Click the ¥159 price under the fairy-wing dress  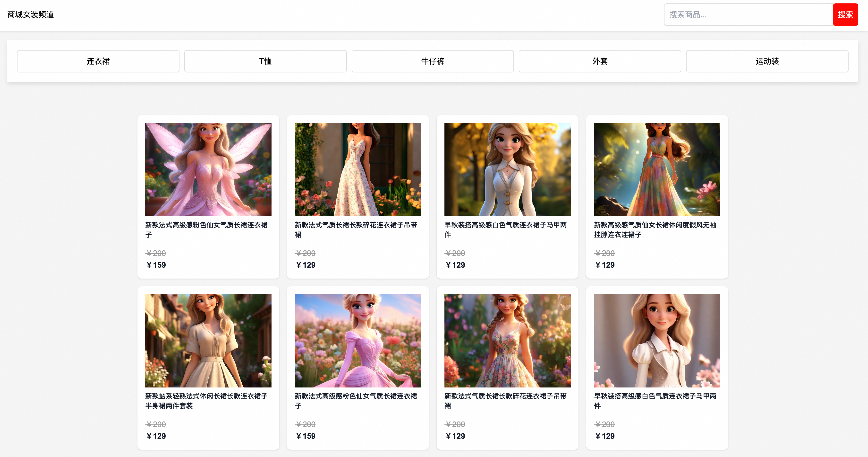coord(156,265)
